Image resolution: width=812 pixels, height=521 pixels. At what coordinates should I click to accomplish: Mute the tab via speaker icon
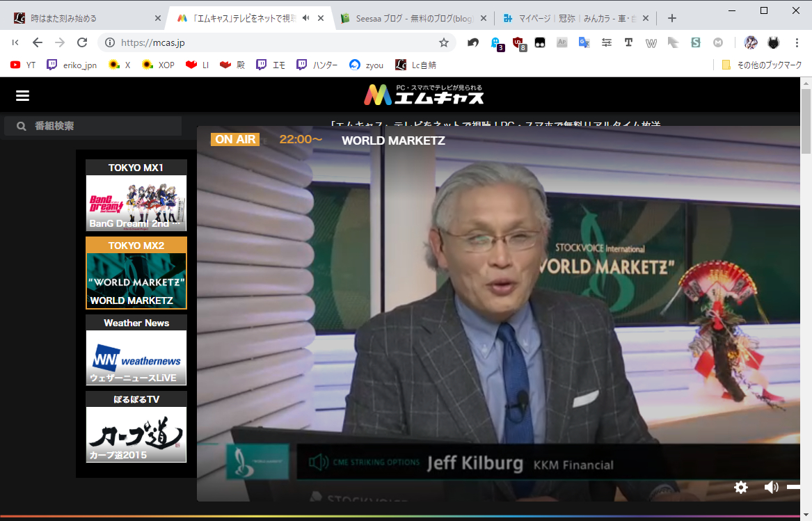click(x=306, y=18)
